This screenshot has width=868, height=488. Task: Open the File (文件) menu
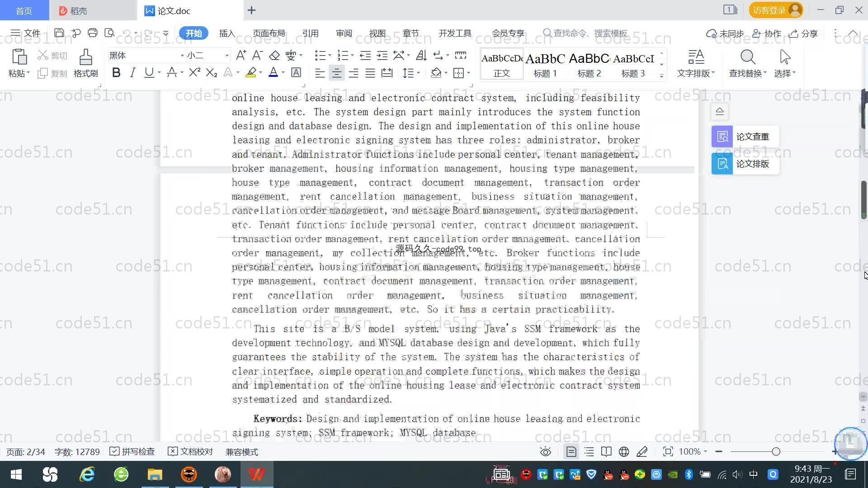(26, 33)
